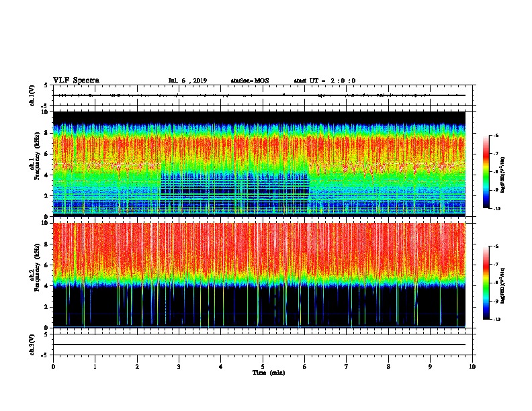Click time axis tick label "5"
This screenshot has height=411, width=532.
tap(263, 367)
